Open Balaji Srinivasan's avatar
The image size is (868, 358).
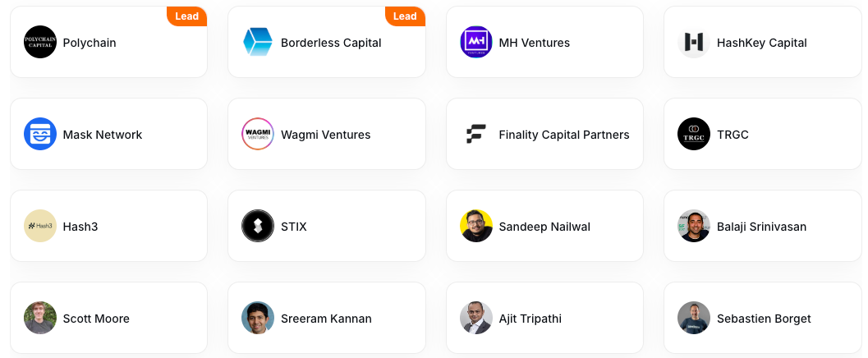click(694, 226)
